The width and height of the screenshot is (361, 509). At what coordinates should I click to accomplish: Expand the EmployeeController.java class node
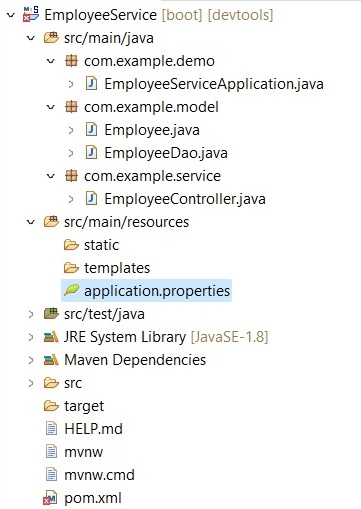[71, 199]
